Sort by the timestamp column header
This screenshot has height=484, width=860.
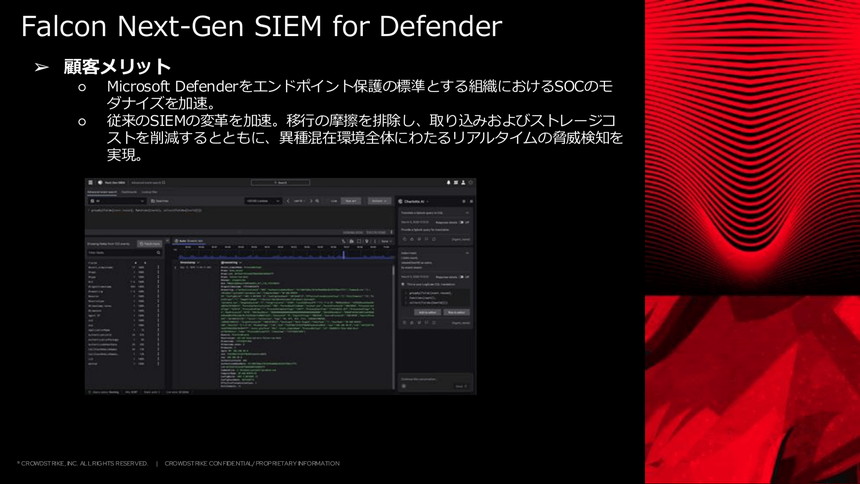pos(189,262)
